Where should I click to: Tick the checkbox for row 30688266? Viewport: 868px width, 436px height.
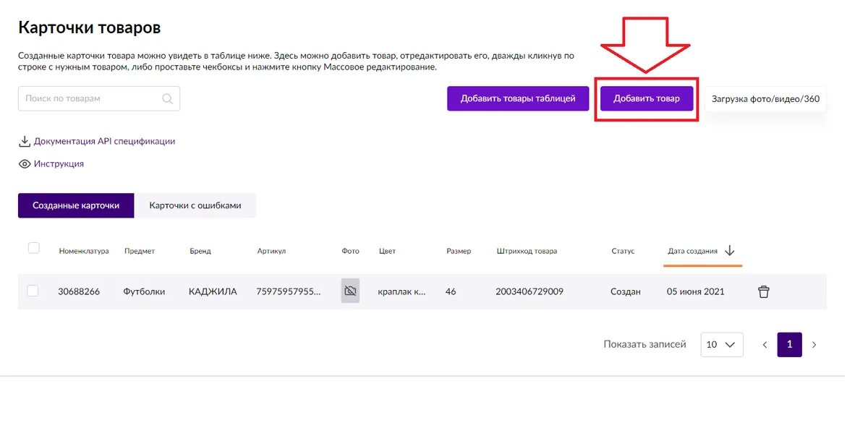(33, 291)
